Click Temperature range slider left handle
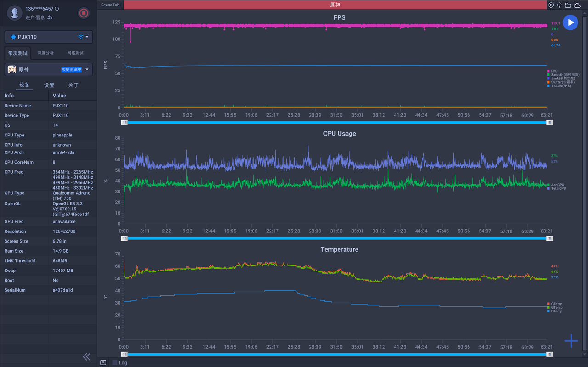 (124, 354)
